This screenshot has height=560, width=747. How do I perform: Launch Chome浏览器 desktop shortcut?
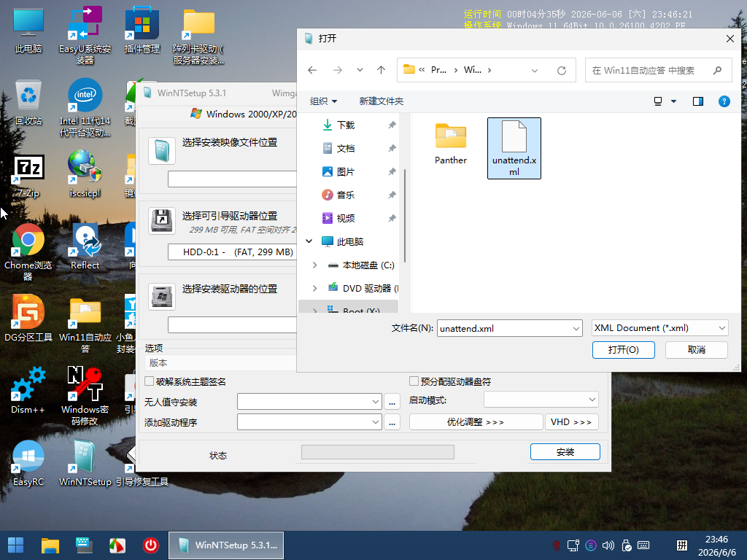tap(28, 252)
